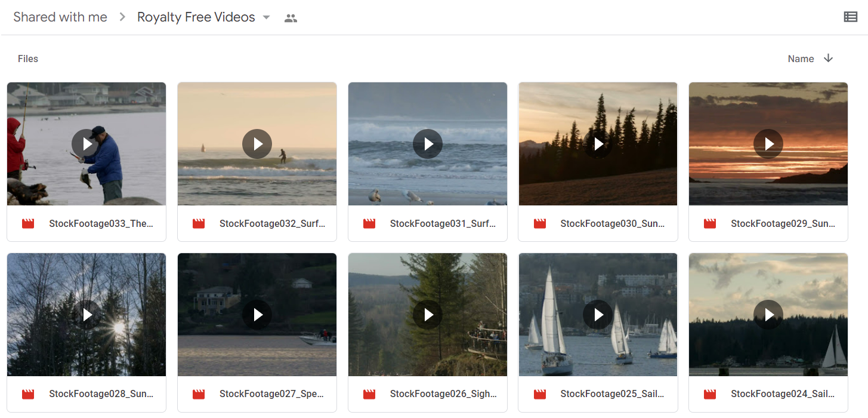
Task: Select file name StockFootage031_Surf...
Action: (443, 223)
